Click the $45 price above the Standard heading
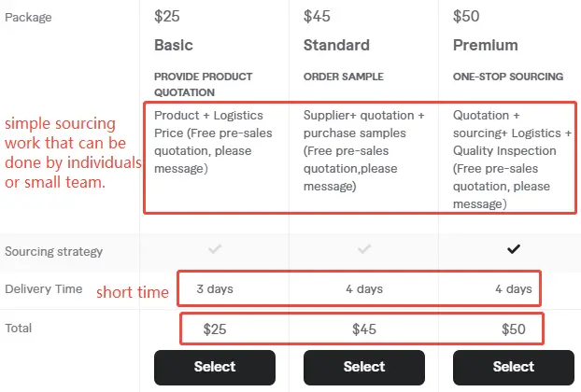This screenshot has height=392, width=581. click(318, 16)
